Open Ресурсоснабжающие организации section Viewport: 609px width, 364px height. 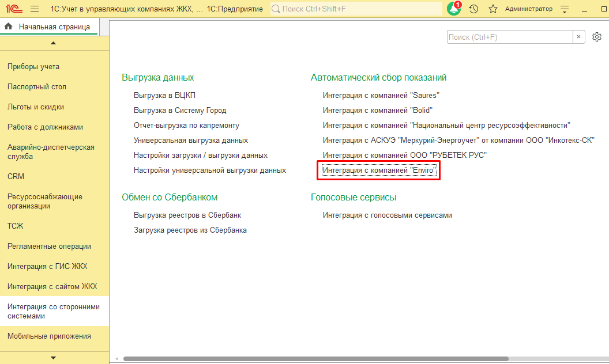coord(45,201)
